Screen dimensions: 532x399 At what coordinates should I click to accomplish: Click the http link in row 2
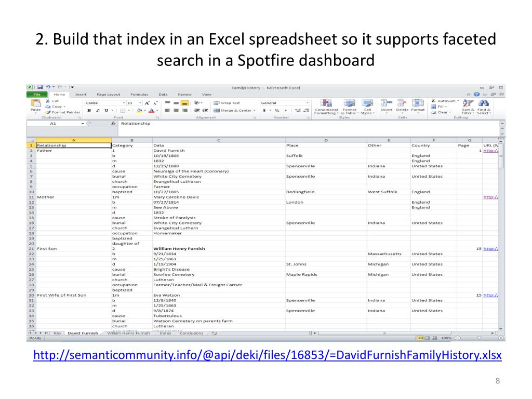490,151
